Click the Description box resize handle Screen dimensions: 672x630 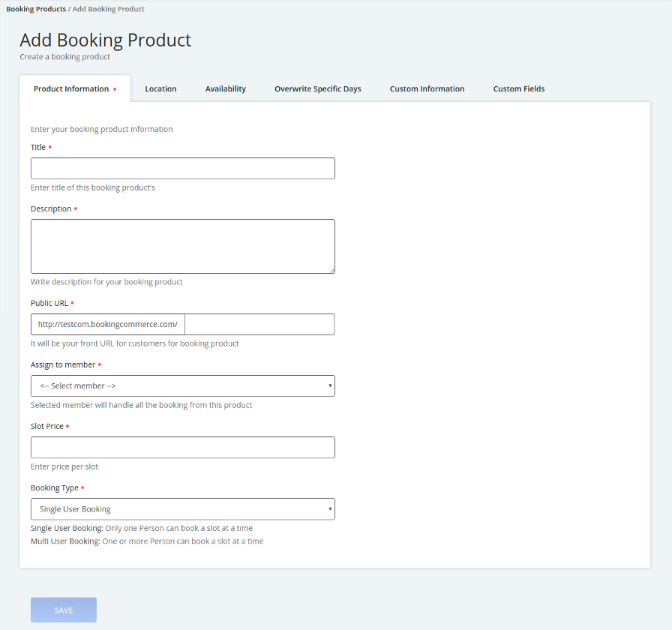tap(332, 271)
